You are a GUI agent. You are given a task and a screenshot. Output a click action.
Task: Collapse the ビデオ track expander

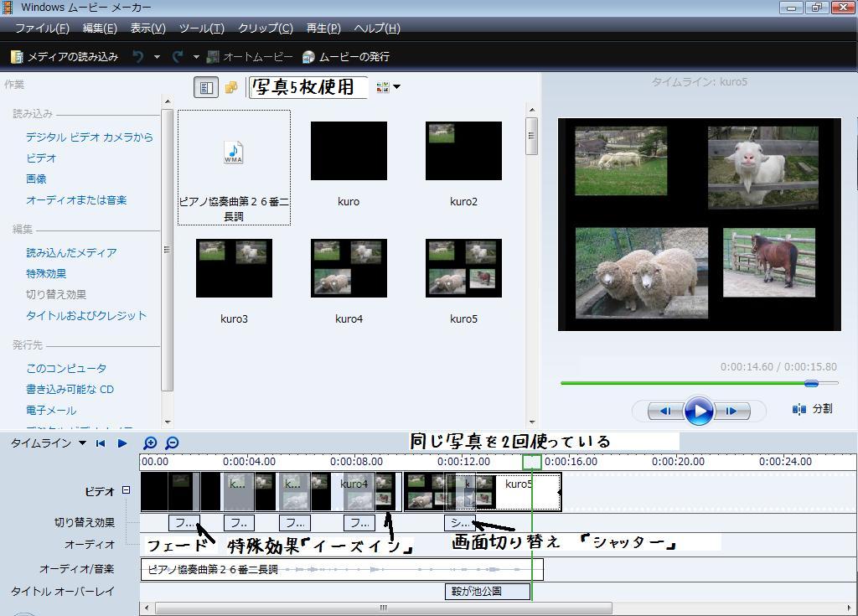point(126,490)
